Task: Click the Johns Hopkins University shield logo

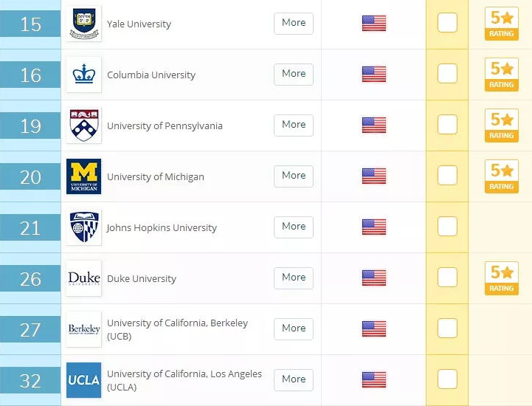Action: click(84, 227)
